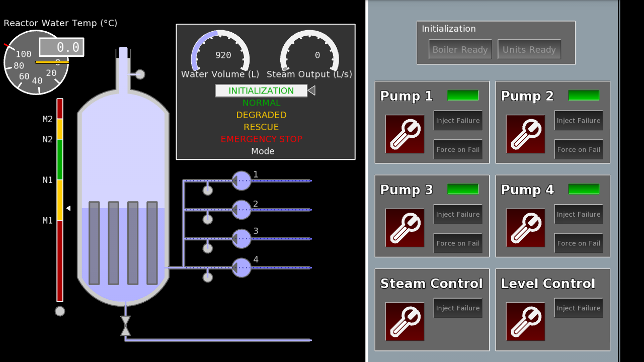Click the N1 label on level scale
The height and width of the screenshot is (362, 644).
click(x=48, y=179)
